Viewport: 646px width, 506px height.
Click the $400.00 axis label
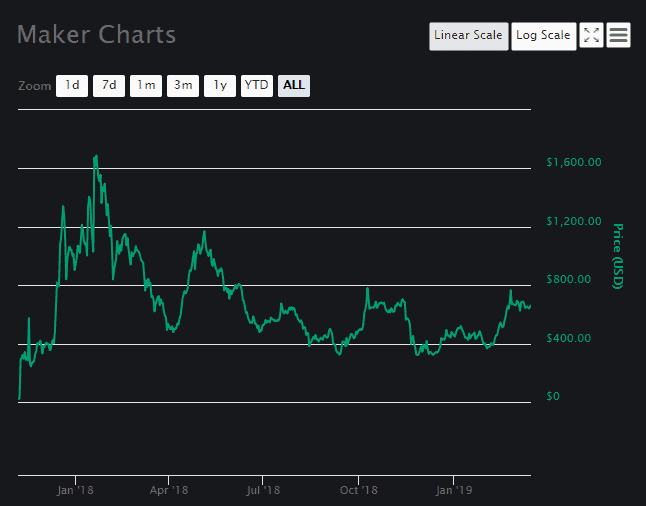(569, 338)
